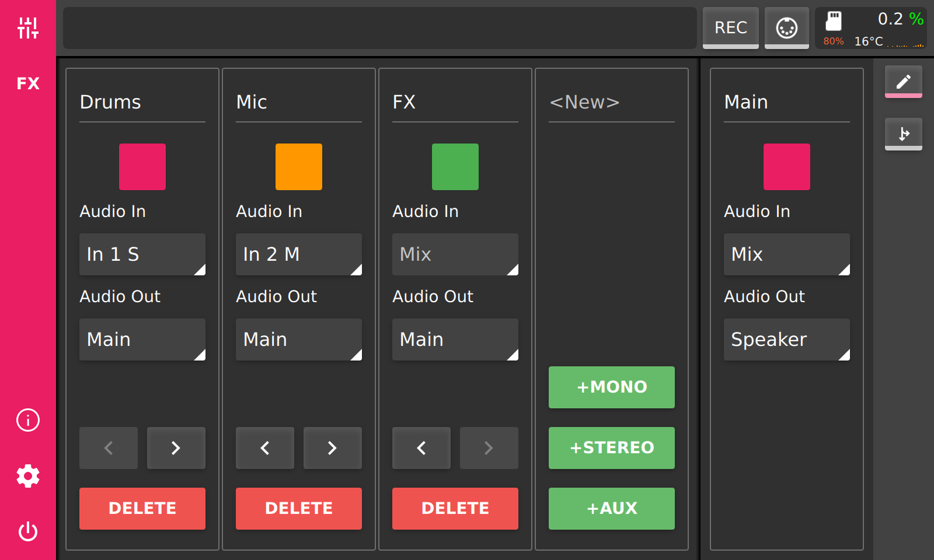Click the 80% storage usage label
The image size is (934, 560).
coord(834,41)
